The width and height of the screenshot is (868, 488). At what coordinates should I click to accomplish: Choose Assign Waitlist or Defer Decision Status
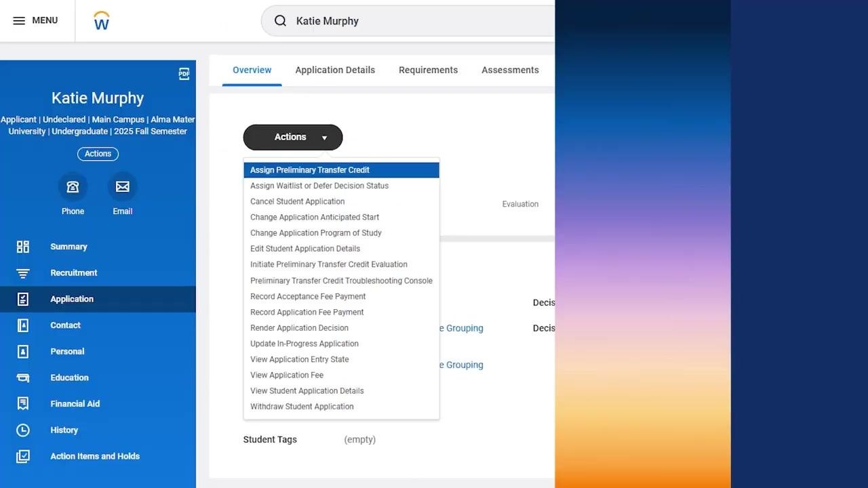[341, 186]
